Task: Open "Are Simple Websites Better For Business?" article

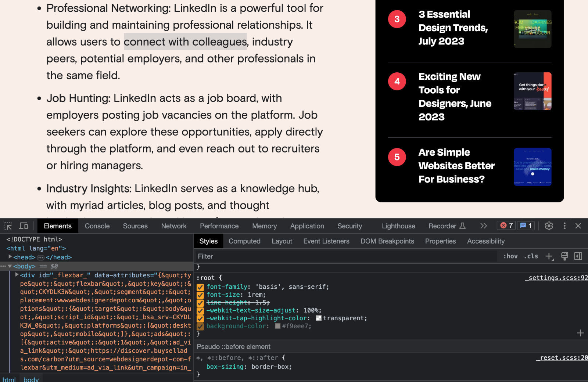Action: (456, 166)
